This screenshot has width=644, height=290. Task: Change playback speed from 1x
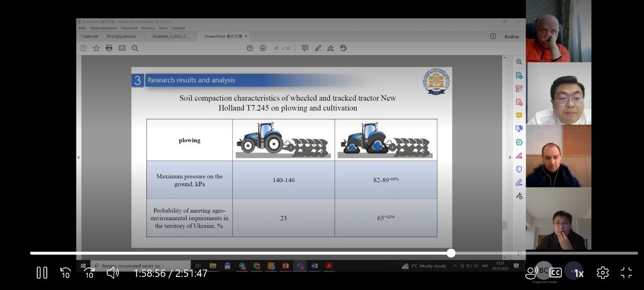(579, 273)
